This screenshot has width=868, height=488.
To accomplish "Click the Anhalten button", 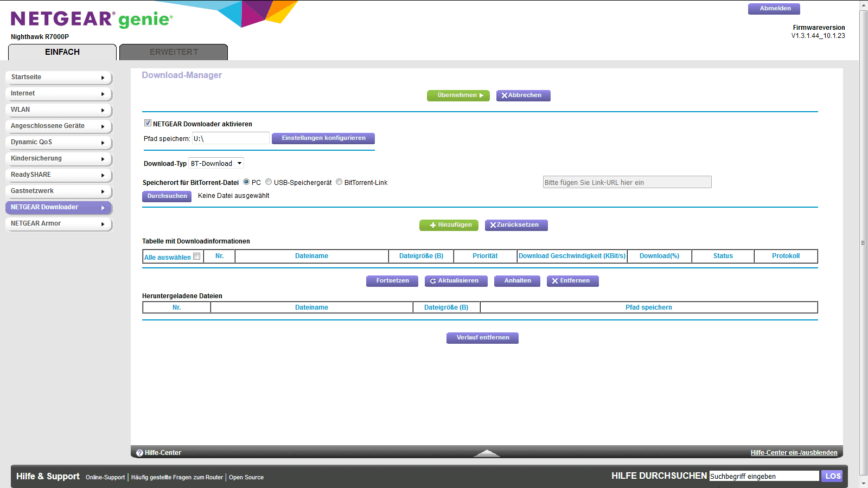I will click(x=518, y=281).
